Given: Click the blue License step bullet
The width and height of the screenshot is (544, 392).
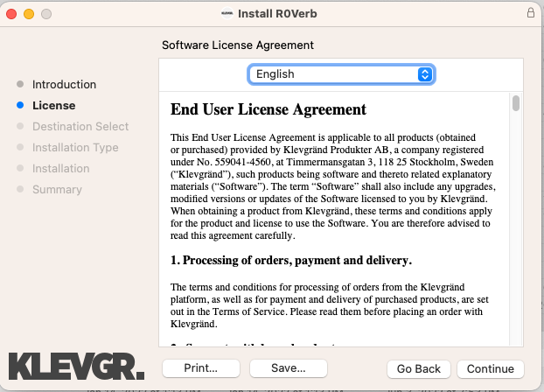Looking at the screenshot, I should point(20,105).
